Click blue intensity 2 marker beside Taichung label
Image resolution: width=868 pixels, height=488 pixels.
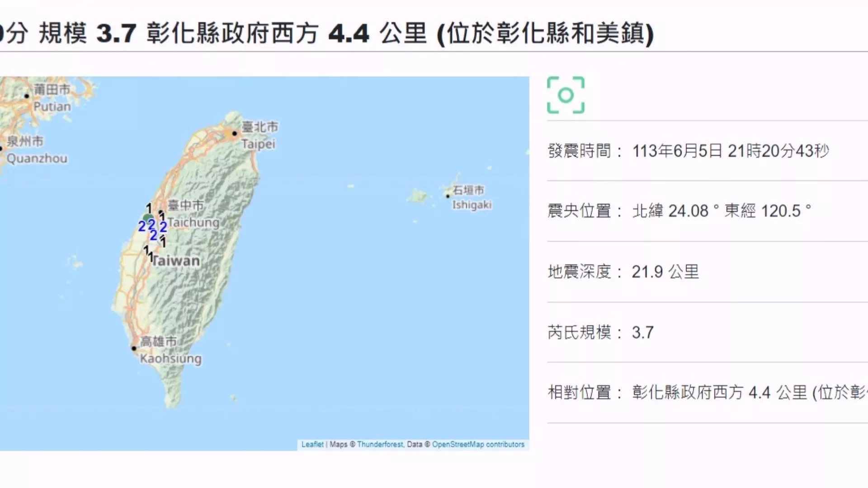163,226
